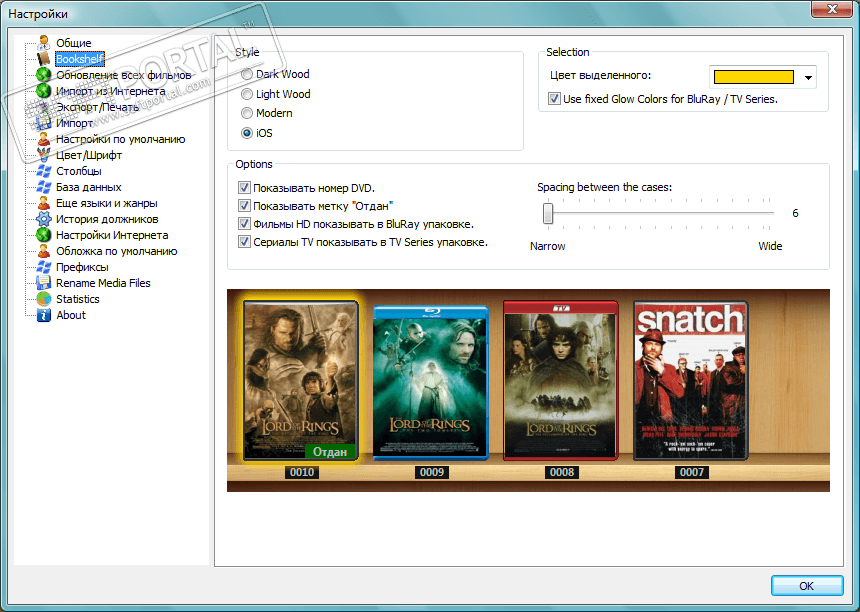Click the icon beside Настройки по умолчанию
Viewport: 860px width, 612px height.
(44, 139)
